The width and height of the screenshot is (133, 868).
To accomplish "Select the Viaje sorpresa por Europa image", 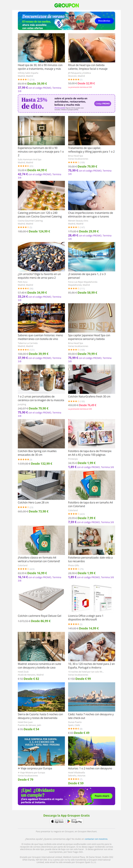I will (x=42, y=751).
